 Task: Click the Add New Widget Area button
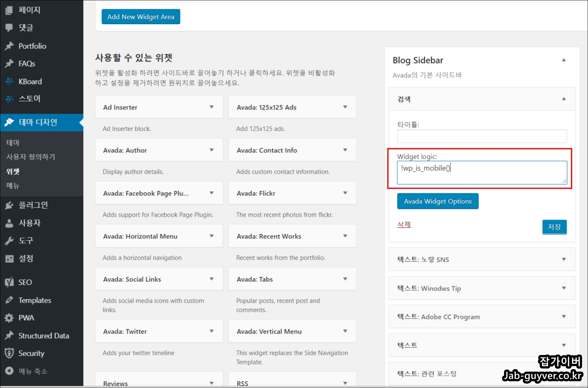coord(141,17)
